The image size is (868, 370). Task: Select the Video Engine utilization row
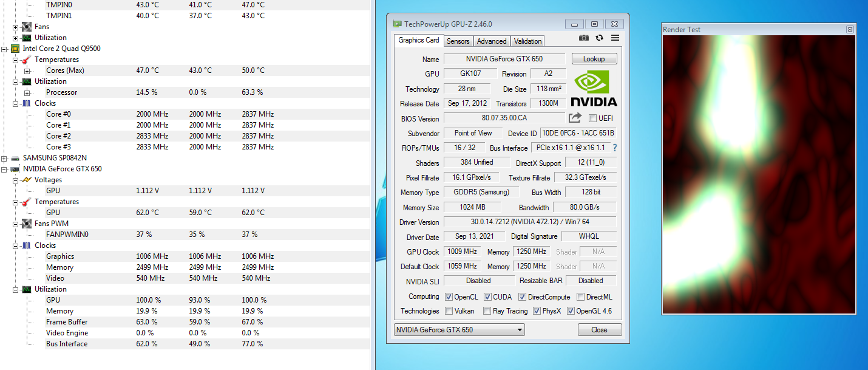(x=185, y=333)
